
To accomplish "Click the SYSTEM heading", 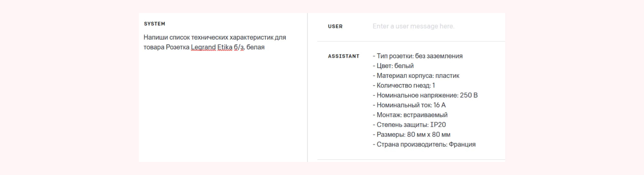I will click(154, 24).
